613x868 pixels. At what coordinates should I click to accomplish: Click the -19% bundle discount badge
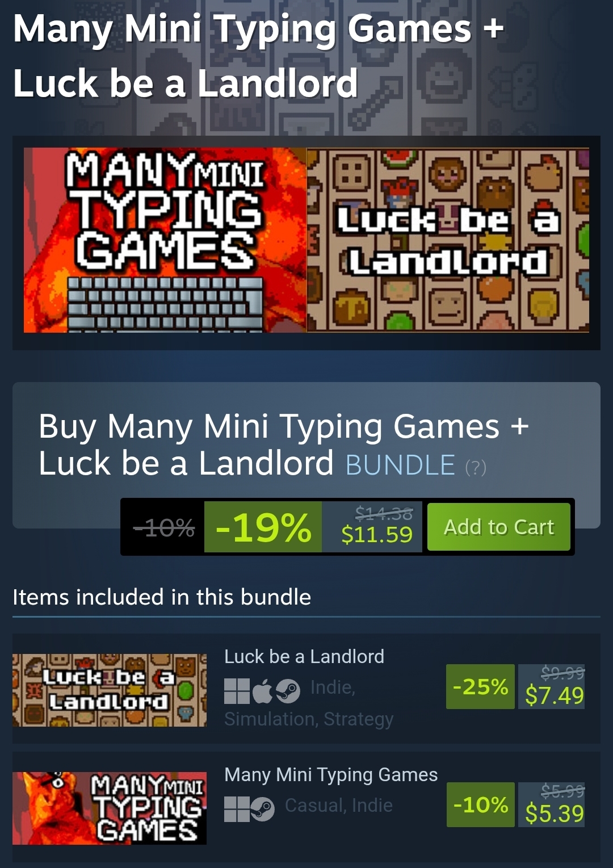point(263,527)
